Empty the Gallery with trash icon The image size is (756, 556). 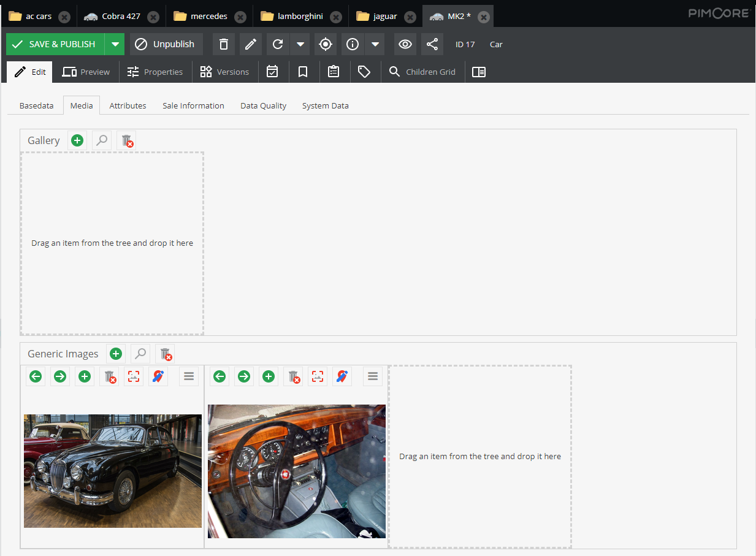click(126, 140)
